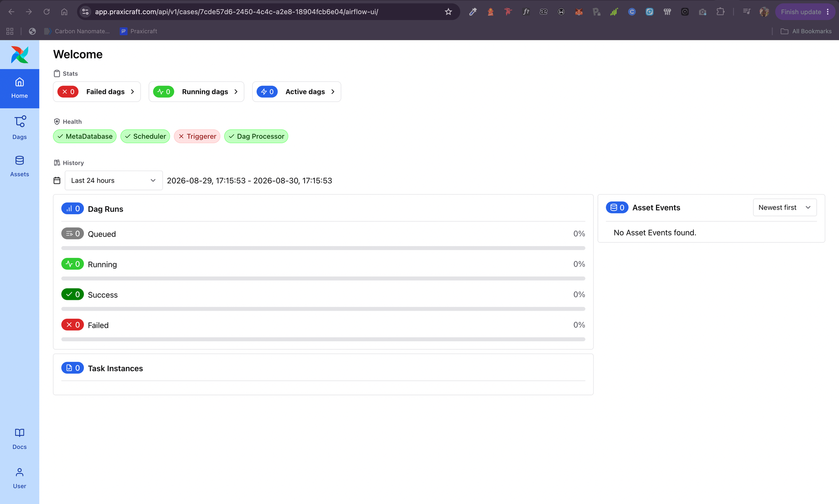Click the Scheduler health badge
The height and width of the screenshot is (504, 839).
tap(145, 136)
